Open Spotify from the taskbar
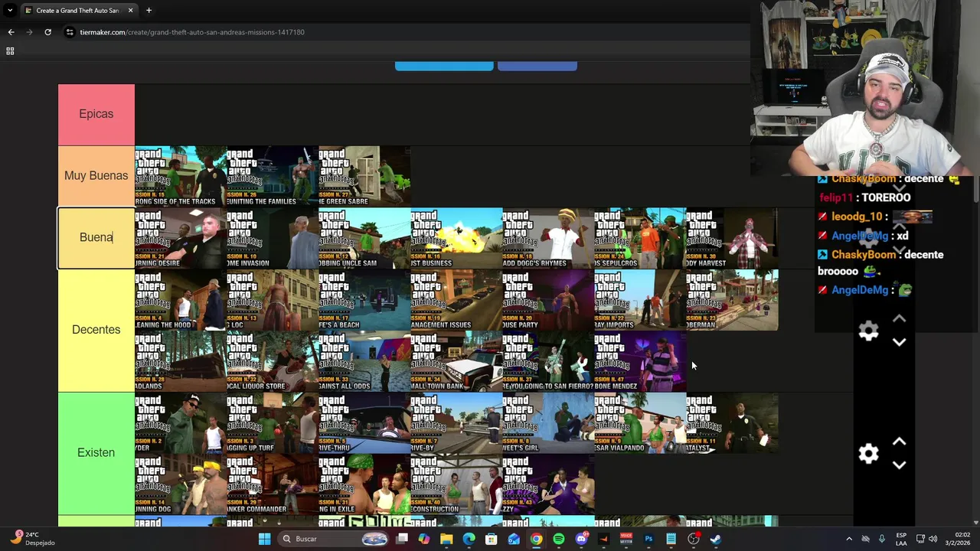This screenshot has height=551, width=980. click(x=559, y=539)
